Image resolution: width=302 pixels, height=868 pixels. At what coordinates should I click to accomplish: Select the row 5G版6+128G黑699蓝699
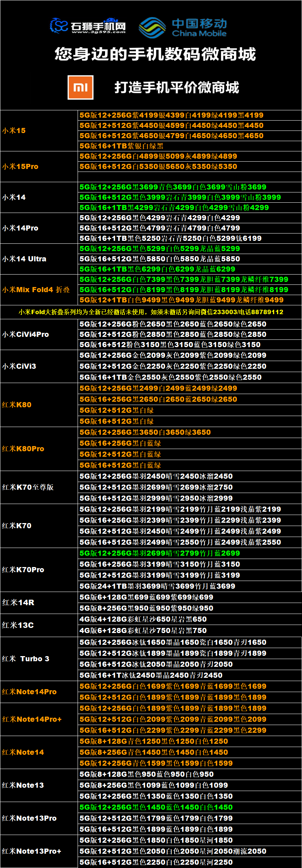click(x=190, y=597)
